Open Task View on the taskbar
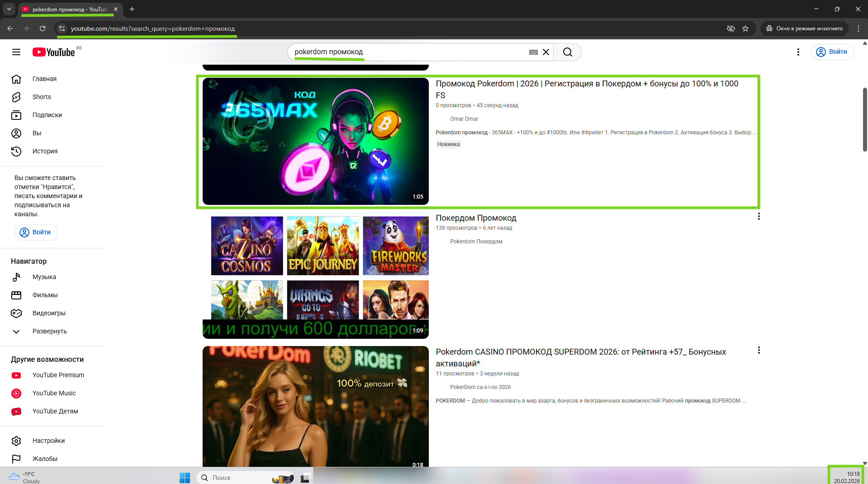The height and width of the screenshot is (484, 868). (305, 478)
